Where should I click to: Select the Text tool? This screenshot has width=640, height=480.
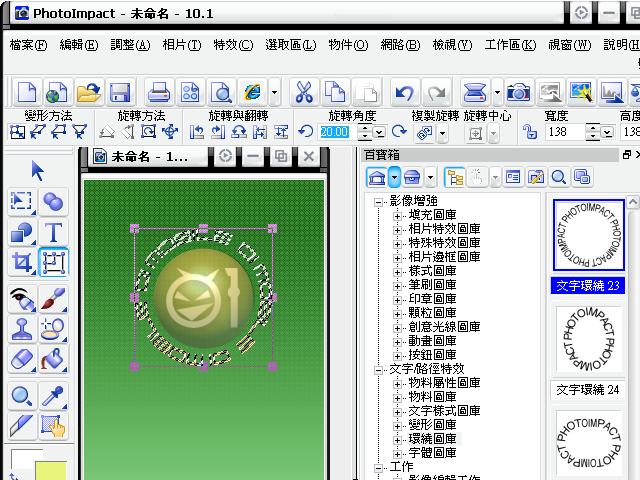(x=53, y=233)
